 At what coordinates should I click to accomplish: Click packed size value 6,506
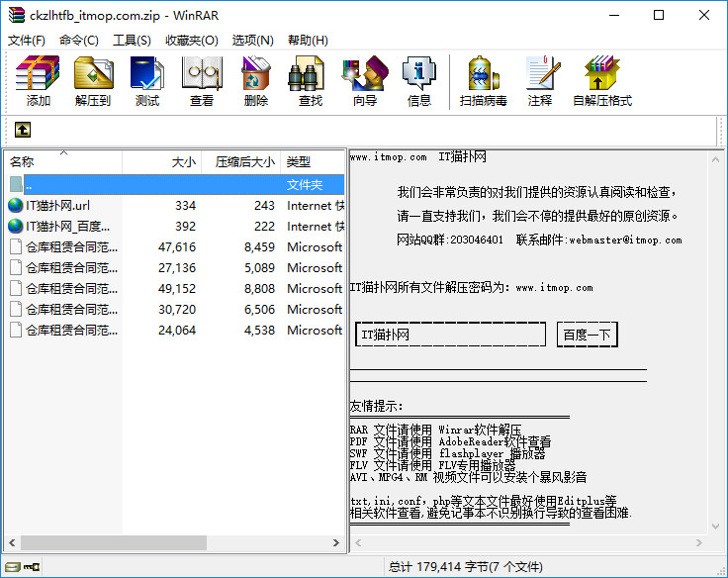259,309
